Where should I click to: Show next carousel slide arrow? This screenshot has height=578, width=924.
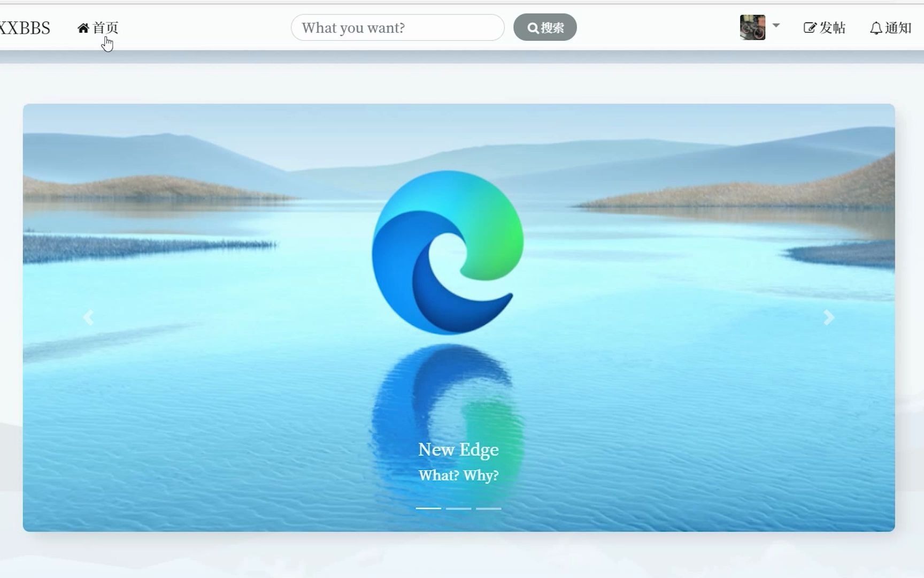tap(829, 317)
